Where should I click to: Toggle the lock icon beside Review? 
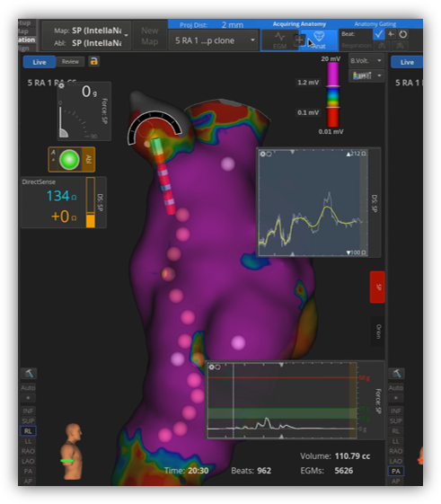pos(93,61)
